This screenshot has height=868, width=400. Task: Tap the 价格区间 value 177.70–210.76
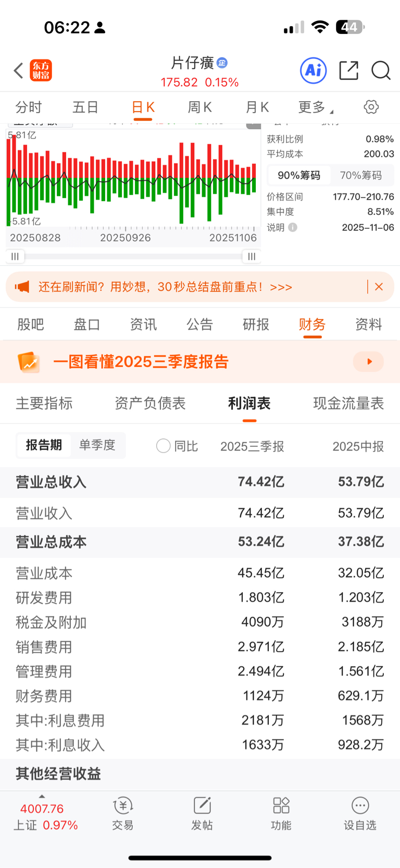click(x=364, y=197)
